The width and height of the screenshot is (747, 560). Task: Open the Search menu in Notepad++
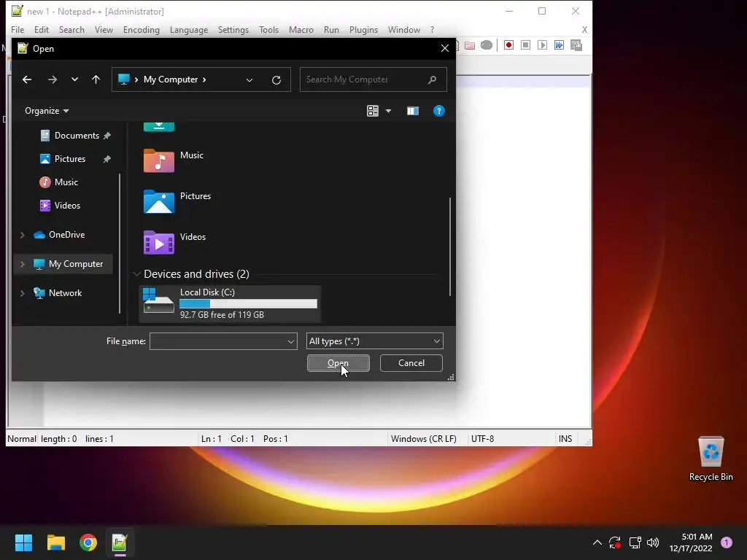(x=72, y=29)
